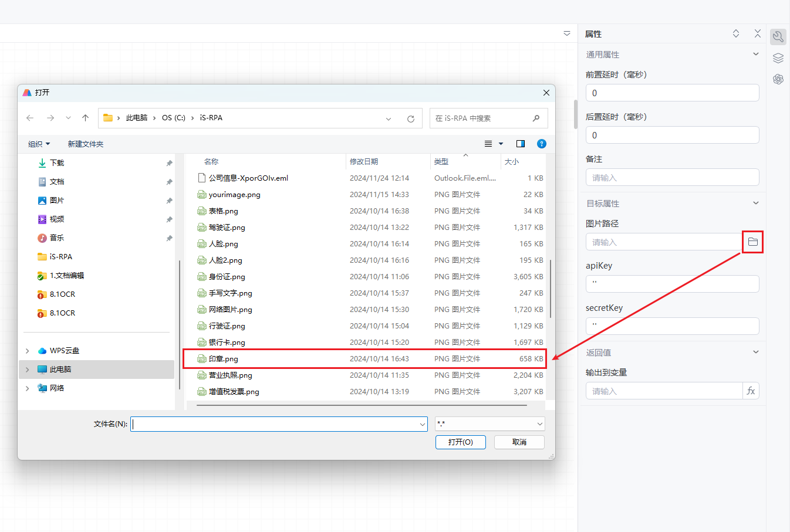Click the apiKey input field

click(672, 284)
